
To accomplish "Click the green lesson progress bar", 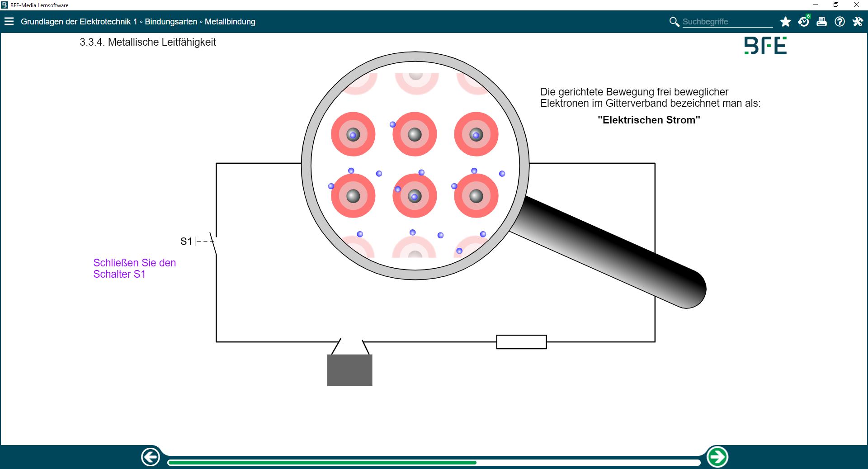I will click(322, 463).
